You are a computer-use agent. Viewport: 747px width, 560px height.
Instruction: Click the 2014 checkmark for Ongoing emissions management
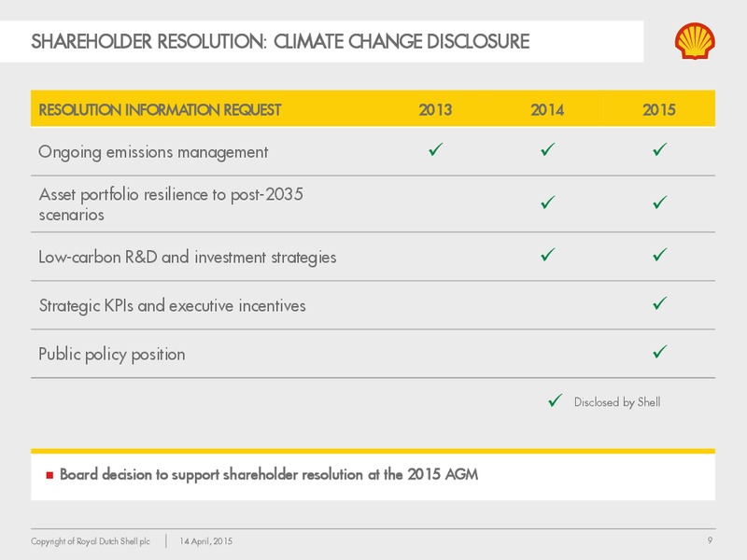point(548,149)
